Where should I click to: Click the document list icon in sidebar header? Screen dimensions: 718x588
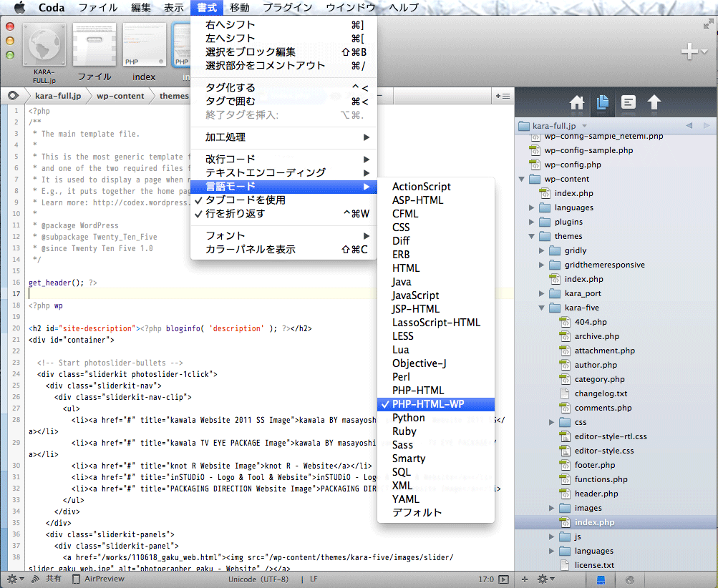click(x=629, y=102)
